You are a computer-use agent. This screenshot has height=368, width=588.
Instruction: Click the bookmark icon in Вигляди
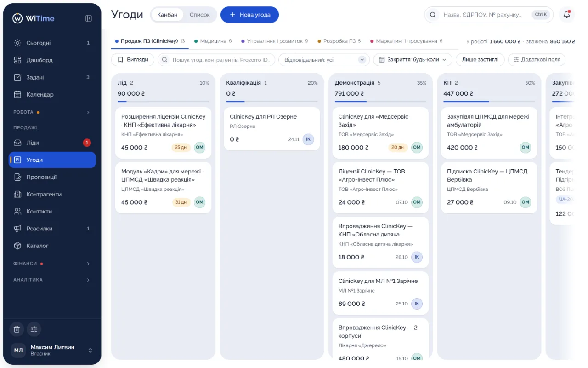[121, 60]
